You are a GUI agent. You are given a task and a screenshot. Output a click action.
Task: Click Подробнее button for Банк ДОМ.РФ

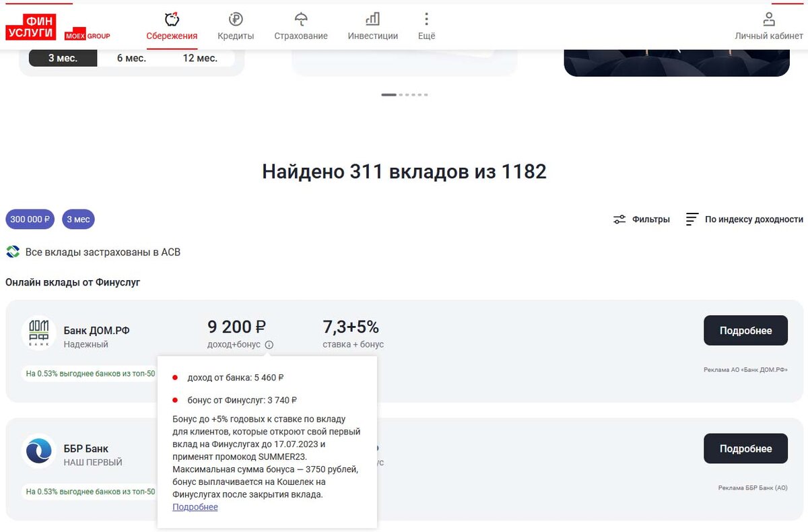[x=745, y=331]
